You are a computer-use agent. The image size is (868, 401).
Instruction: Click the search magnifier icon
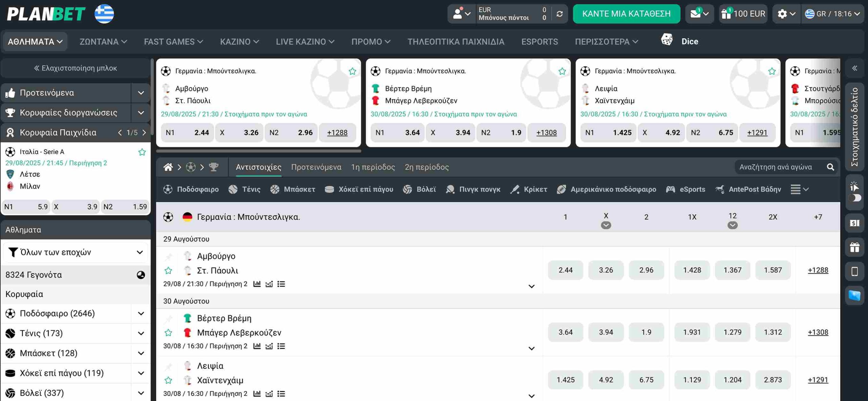pos(830,167)
